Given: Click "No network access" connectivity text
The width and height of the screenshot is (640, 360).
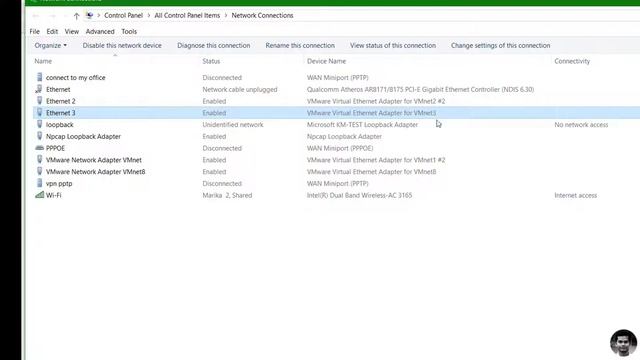Looking at the screenshot, I should pyautogui.click(x=581, y=125).
